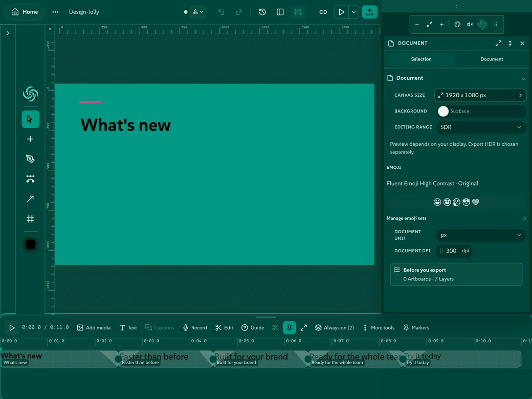Add a Text element from the timeline bar
The height and width of the screenshot is (399, 532).
click(x=128, y=328)
